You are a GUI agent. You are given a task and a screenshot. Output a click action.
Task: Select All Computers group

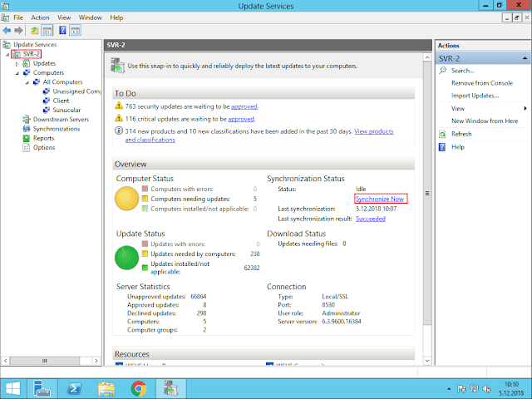click(62, 82)
